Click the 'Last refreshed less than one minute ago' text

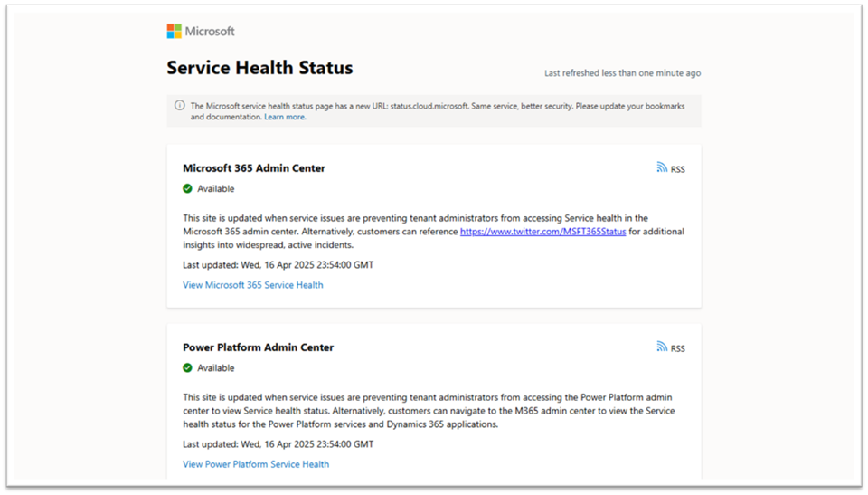pos(622,73)
